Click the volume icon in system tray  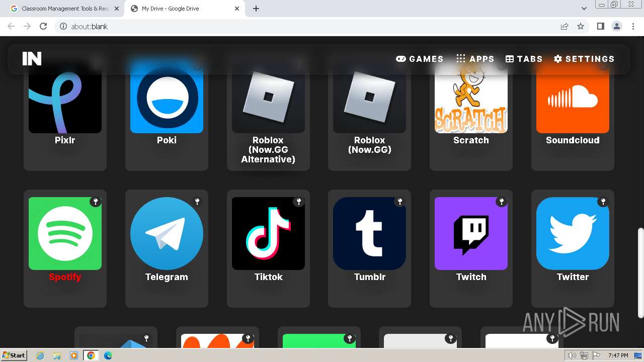click(572, 355)
